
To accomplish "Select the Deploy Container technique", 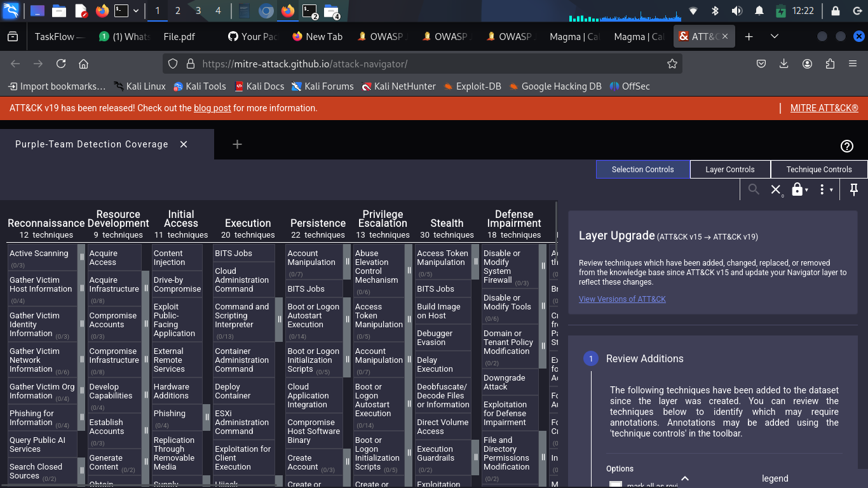I will point(244,391).
